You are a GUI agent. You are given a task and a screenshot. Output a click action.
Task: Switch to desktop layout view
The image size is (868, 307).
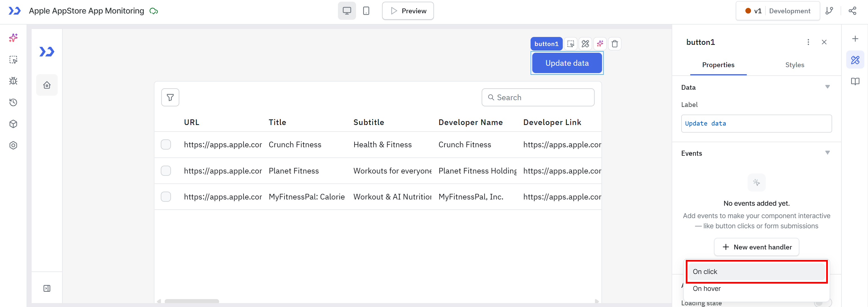pos(347,11)
